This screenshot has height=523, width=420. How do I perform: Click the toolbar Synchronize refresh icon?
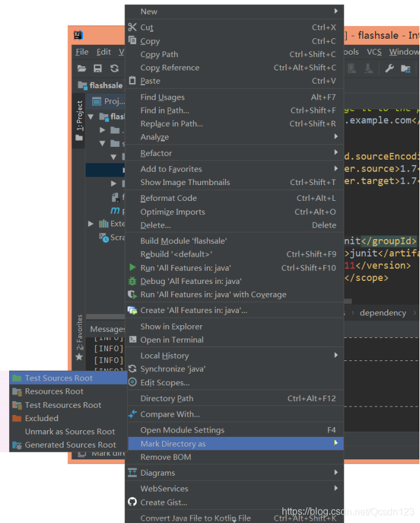115,69
